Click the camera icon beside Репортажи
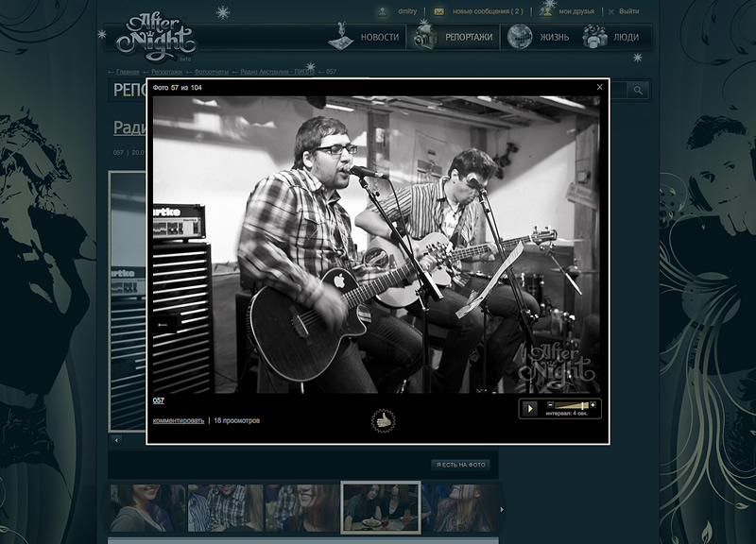 click(423, 37)
